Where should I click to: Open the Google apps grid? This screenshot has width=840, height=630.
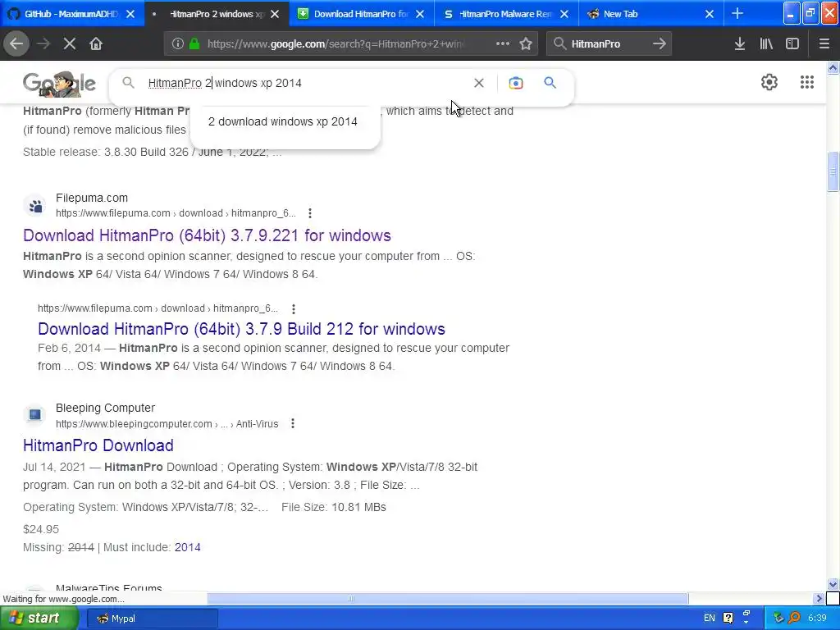click(807, 82)
